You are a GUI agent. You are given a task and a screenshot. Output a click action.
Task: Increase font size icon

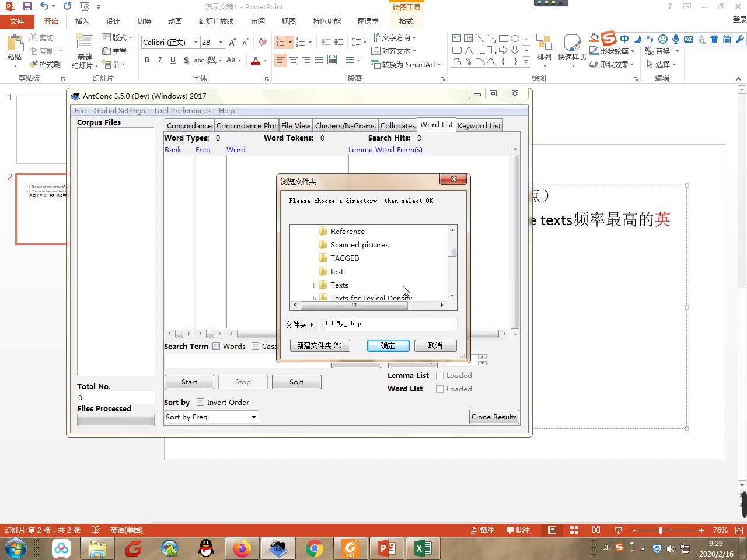tap(232, 42)
